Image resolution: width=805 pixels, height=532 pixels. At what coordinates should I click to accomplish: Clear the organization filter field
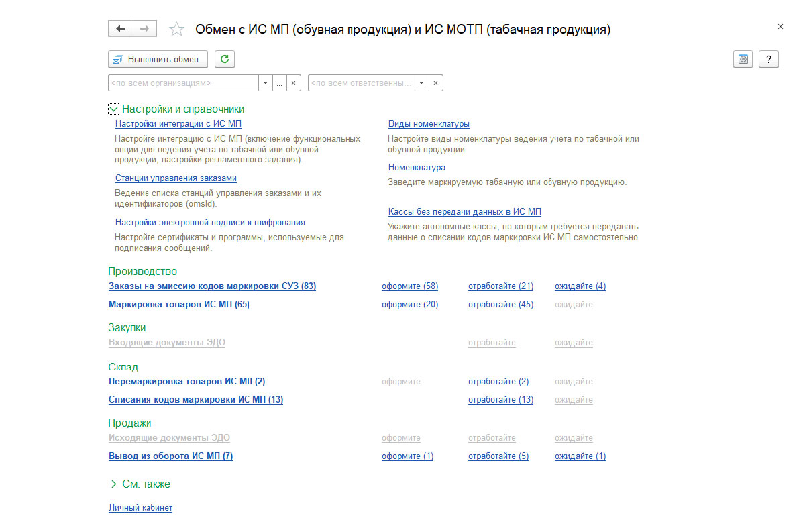coord(294,83)
